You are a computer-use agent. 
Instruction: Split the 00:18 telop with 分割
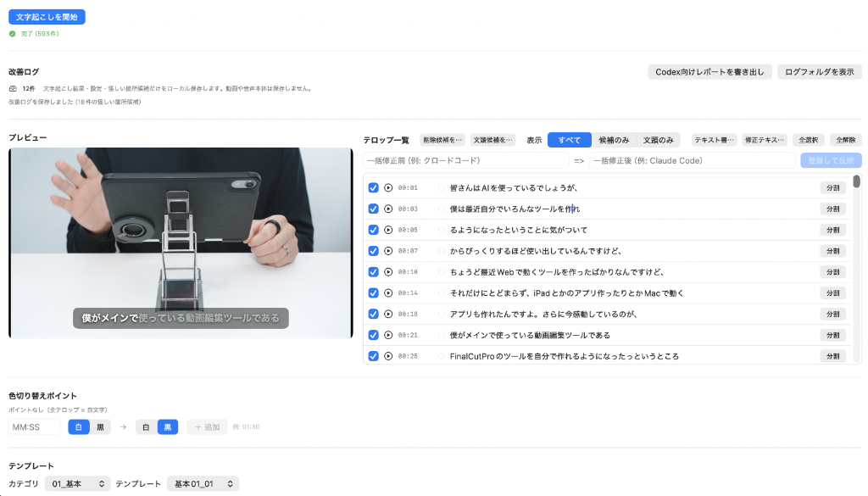point(832,314)
